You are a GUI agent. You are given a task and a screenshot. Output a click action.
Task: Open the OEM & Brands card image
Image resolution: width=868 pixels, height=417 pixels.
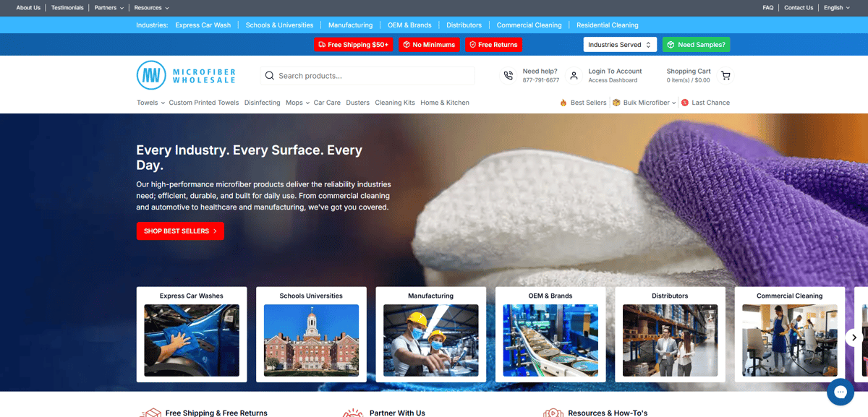(550, 340)
